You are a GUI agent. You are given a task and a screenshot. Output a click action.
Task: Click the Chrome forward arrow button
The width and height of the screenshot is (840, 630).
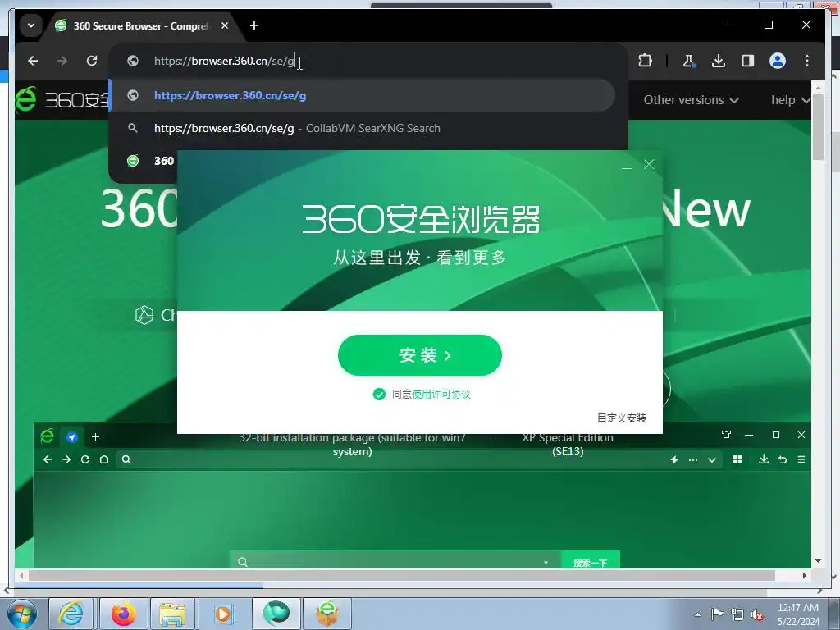click(x=62, y=61)
